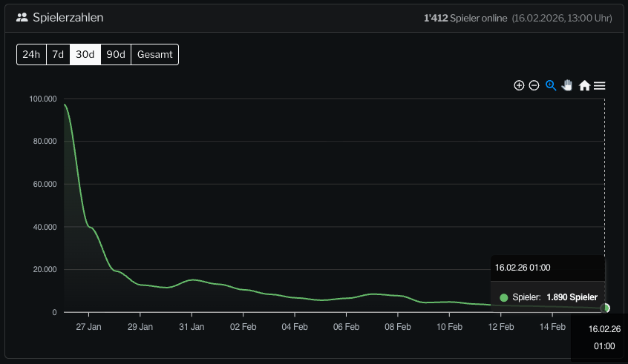This screenshot has height=364, width=628.
Task: Click the 100.000 y-axis label
Action: coord(43,99)
